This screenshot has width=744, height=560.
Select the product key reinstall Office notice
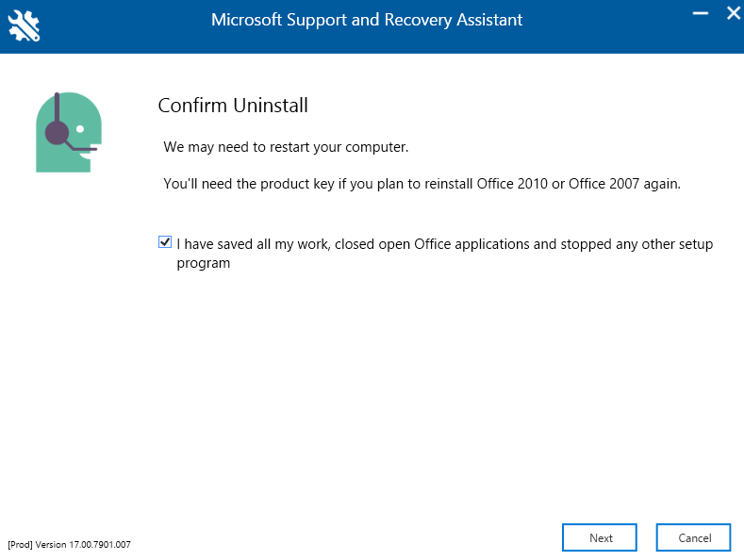coord(422,184)
